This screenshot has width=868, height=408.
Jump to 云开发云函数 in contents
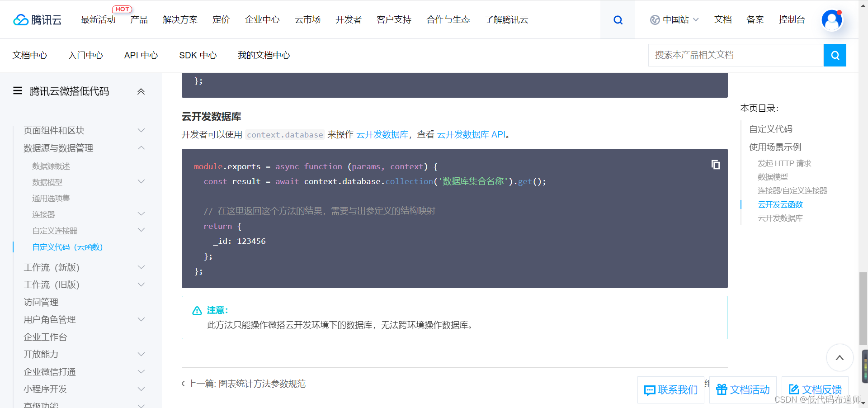coord(780,204)
